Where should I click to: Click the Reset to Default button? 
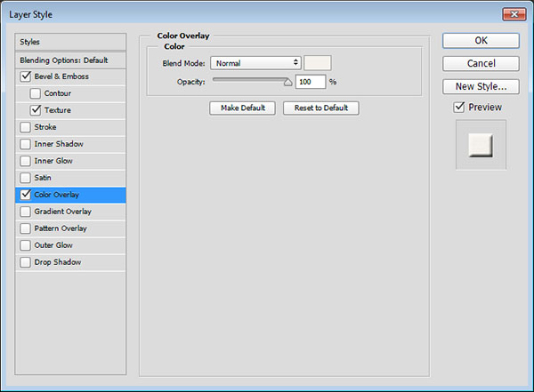[320, 108]
